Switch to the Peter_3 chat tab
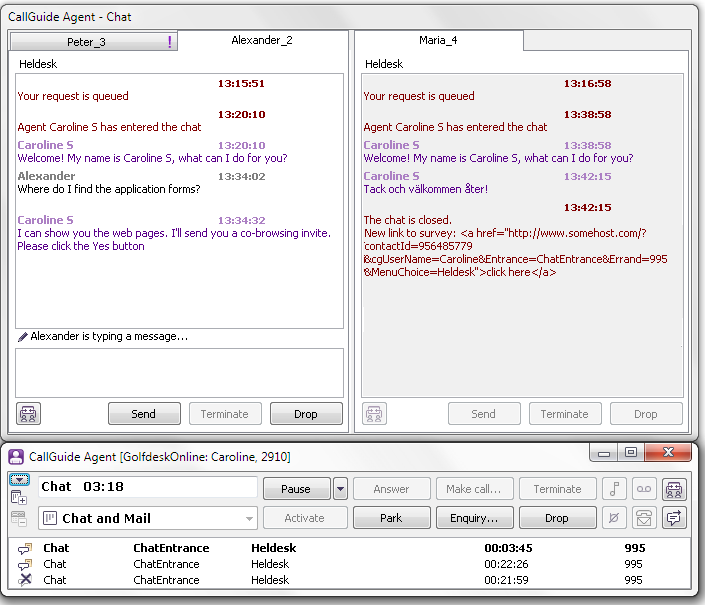Screen dimensions: 705x605 [x=94, y=42]
